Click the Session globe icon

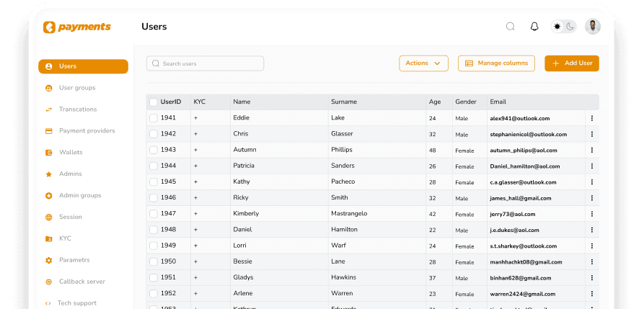coord(48,218)
